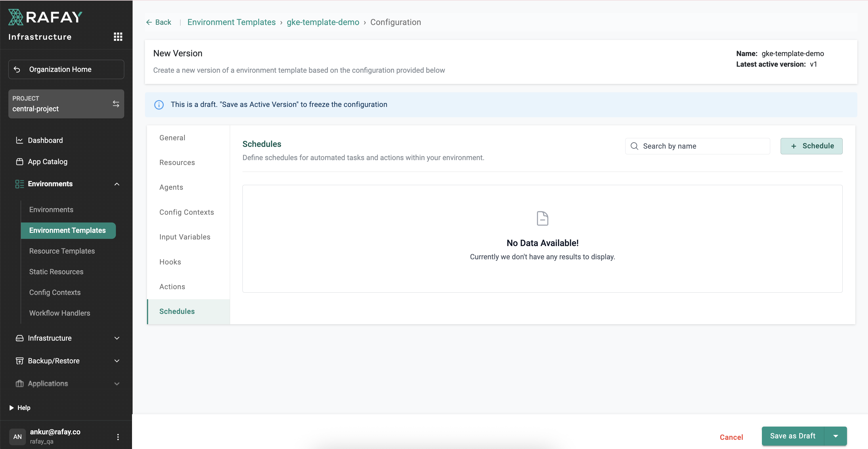The height and width of the screenshot is (449, 868).
Task: Click the Cancel link
Action: [x=731, y=437]
